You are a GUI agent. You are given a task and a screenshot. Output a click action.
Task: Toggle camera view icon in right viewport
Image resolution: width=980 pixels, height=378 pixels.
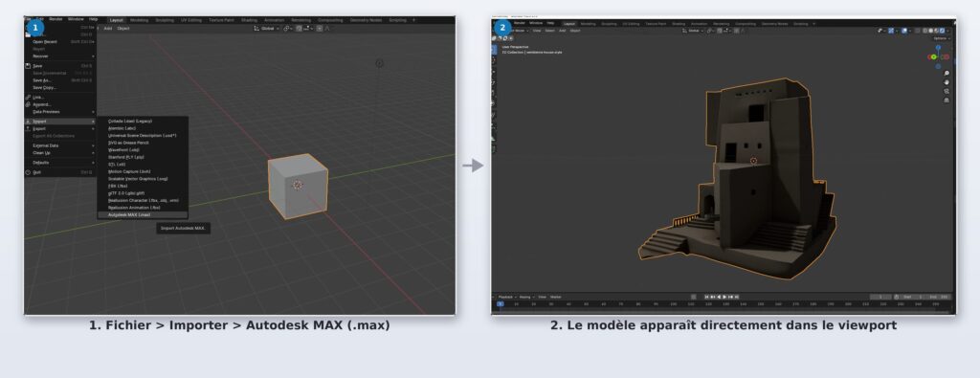tap(947, 91)
